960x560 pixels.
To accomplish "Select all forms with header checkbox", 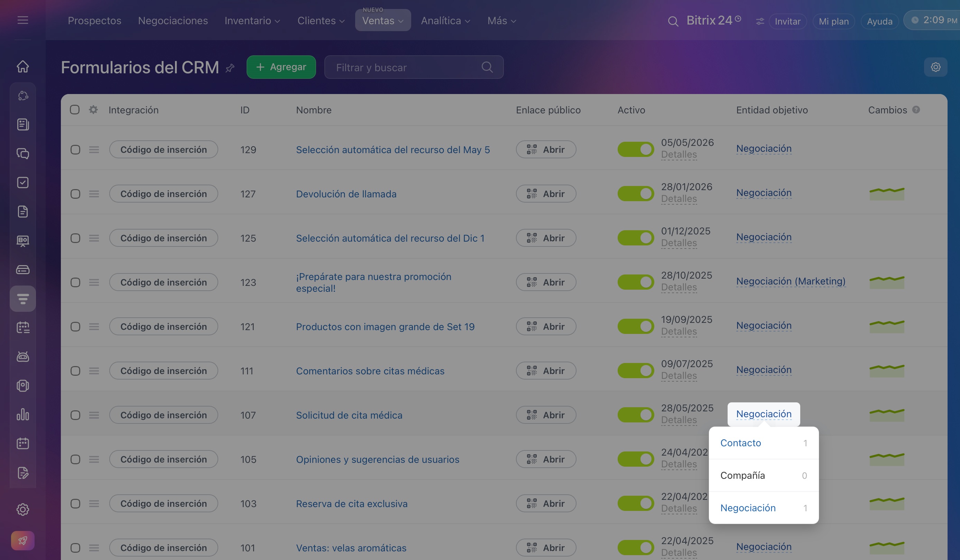I will click(75, 110).
